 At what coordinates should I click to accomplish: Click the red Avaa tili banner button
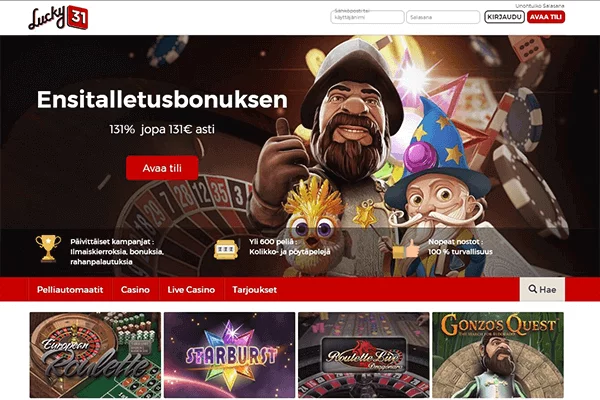tap(162, 168)
